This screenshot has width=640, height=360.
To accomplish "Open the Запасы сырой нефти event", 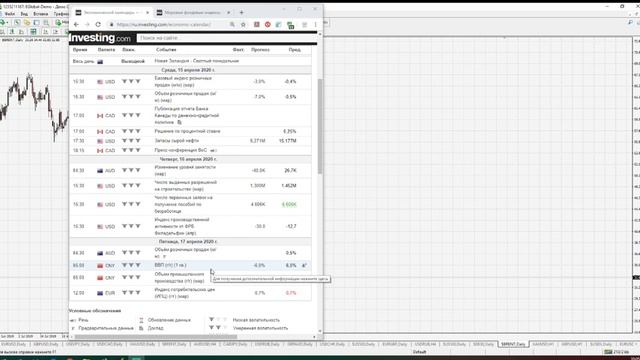I will pos(177,141).
